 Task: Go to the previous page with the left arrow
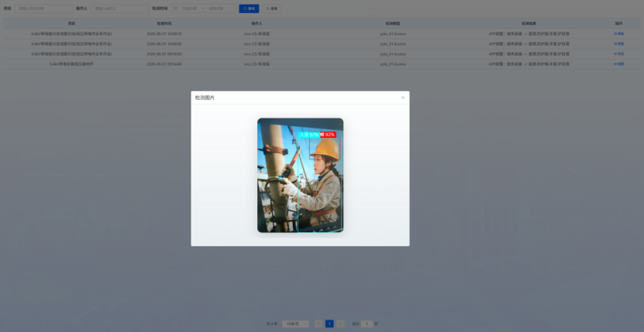(319, 323)
